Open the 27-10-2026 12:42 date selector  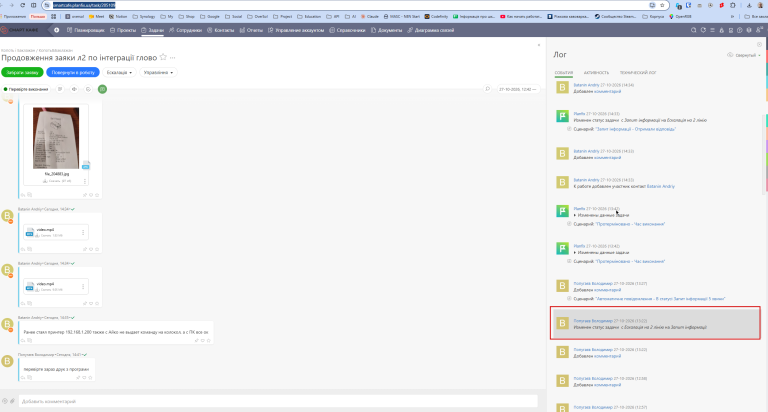point(518,89)
